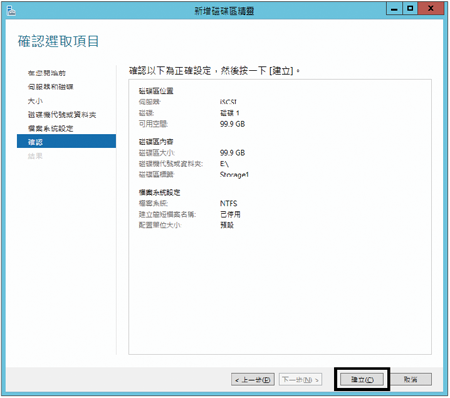The image size is (450, 398).
Task: Maximize the New Volume Wizard window
Action: point(410,9)
